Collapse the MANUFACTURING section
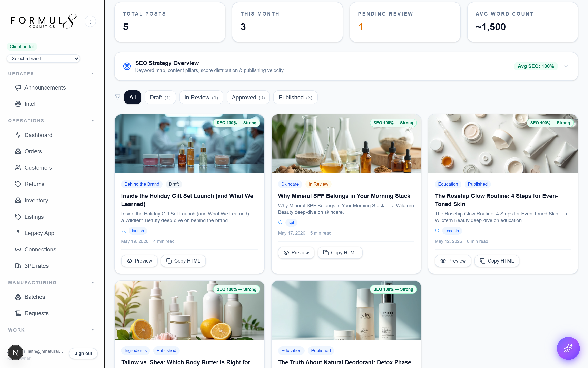Viewport: 588px width, 368px height. [92, 283]
